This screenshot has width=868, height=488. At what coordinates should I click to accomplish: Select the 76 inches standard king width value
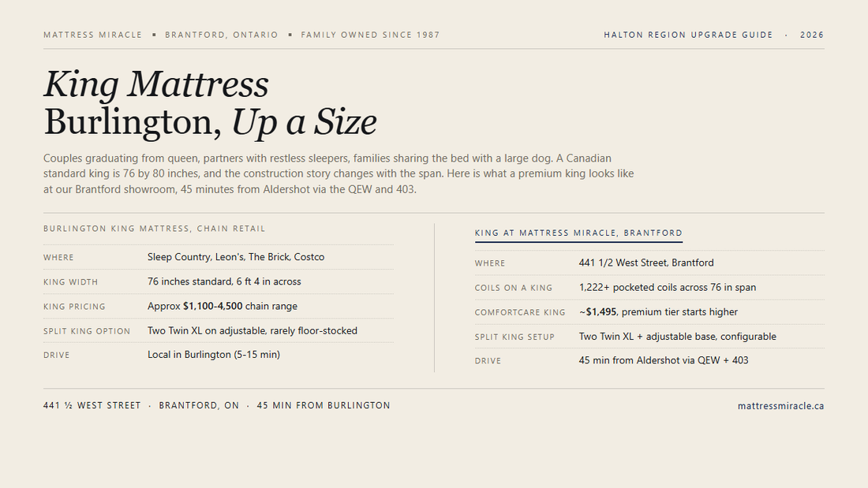[x=224, y=281]
